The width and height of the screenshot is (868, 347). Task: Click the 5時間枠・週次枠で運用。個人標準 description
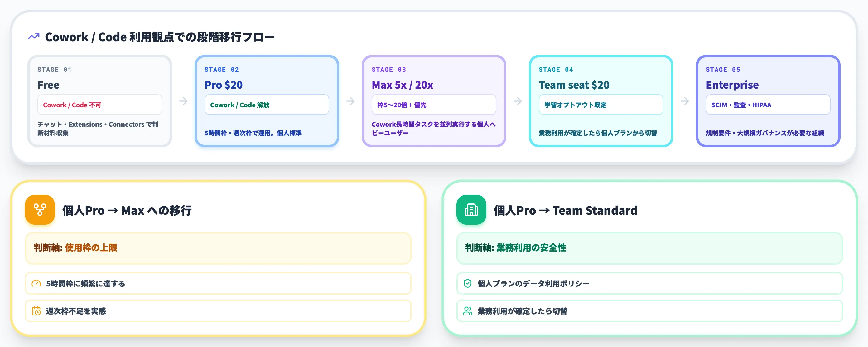point(253,133)
